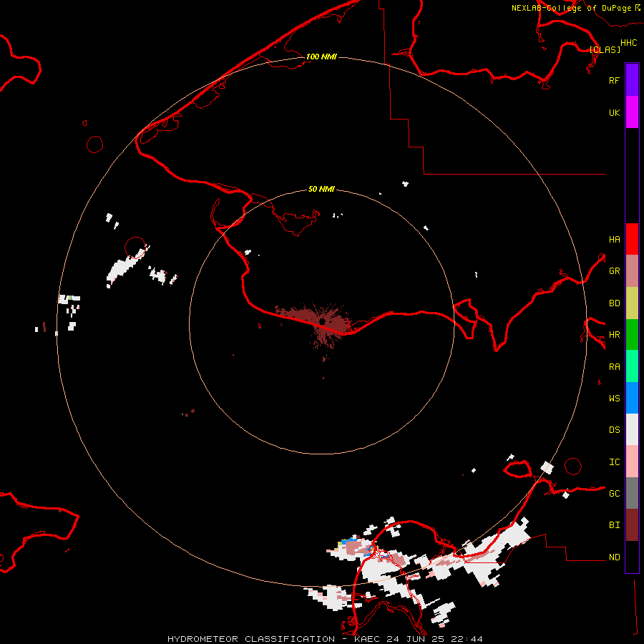Viewport: 644px width, 644px height.
Task: Click the "HA" legend text label
Action: pos(614,239)
